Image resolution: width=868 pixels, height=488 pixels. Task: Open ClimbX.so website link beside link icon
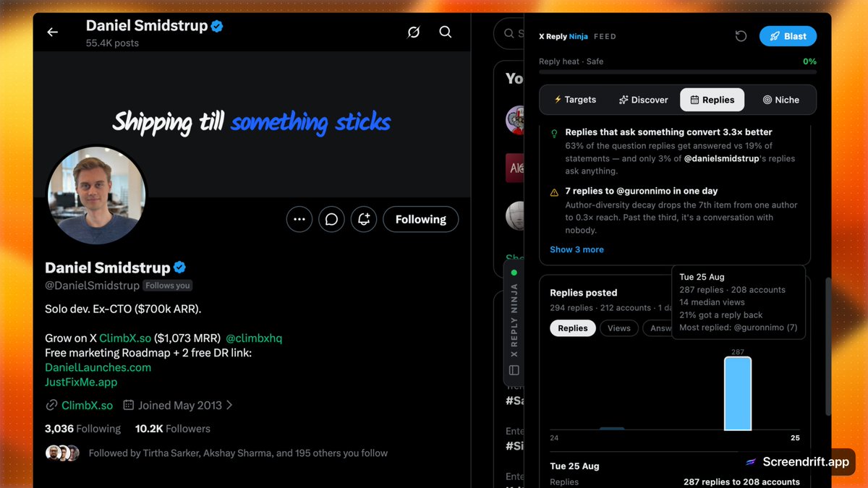(x=87, y=406)
